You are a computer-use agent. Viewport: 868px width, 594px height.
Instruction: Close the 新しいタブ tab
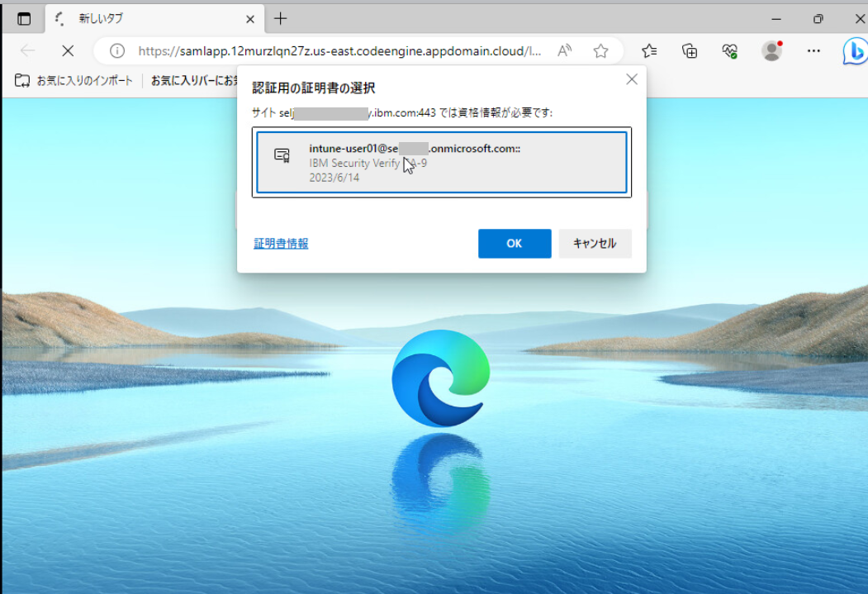[250, 19]
